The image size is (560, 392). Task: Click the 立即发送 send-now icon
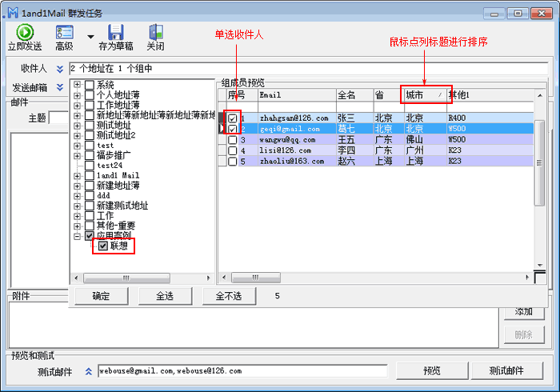[x=24, y=32]
